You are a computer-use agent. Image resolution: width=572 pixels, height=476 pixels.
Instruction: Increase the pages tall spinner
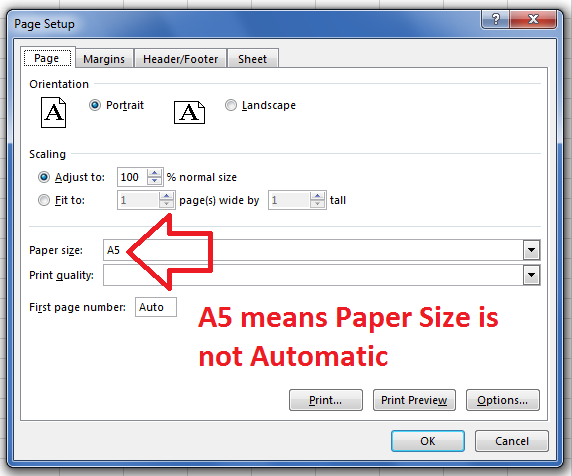click(x=317, y=196)
